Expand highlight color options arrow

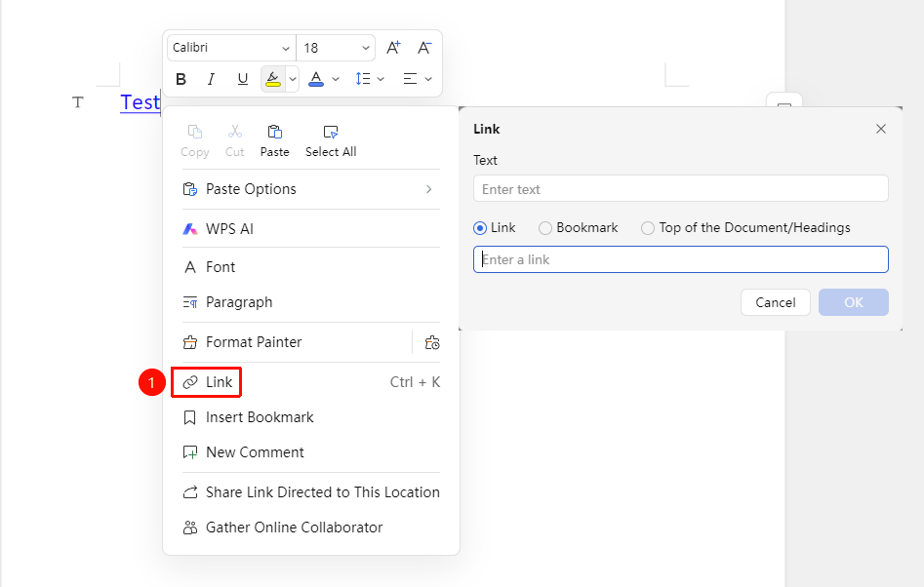point(293,79)
